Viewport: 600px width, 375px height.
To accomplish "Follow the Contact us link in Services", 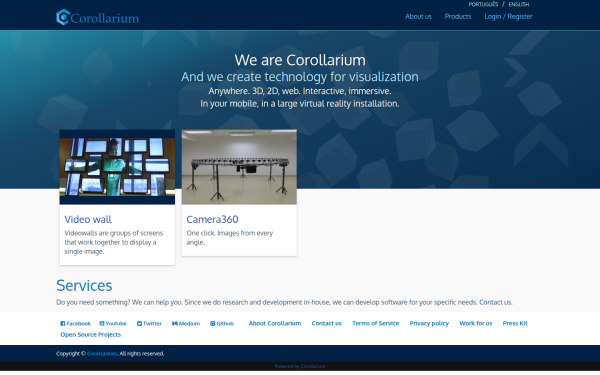I will click(x=495, y=302).
